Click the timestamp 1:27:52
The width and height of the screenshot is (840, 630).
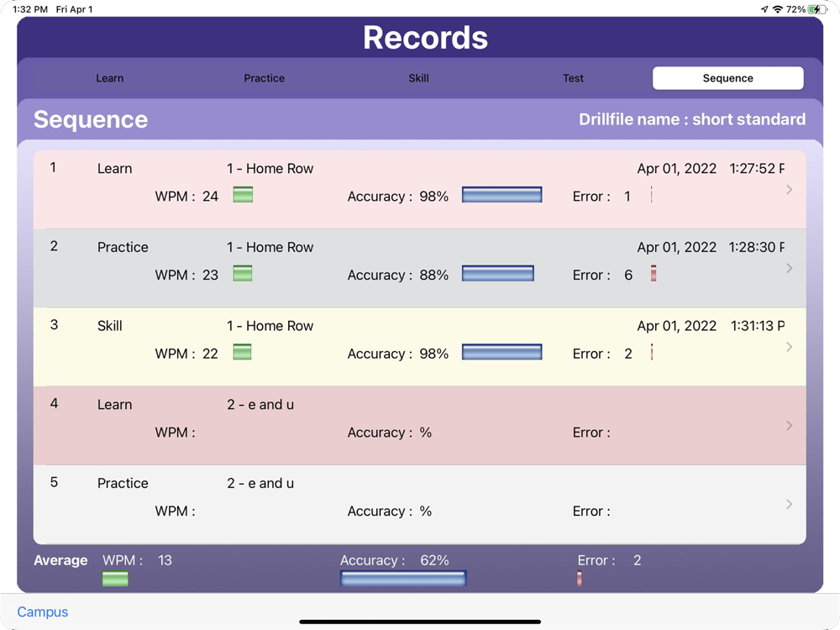point(757,169)
